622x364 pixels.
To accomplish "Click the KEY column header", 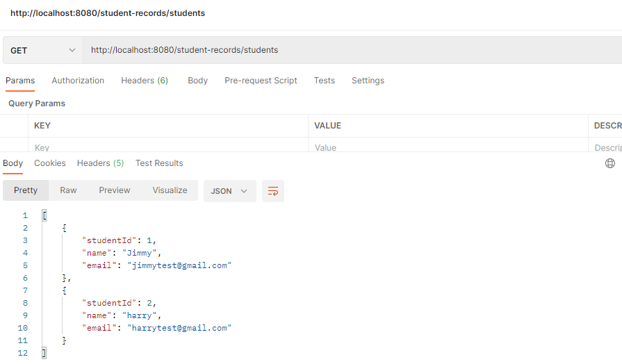I will click(42, 126).
